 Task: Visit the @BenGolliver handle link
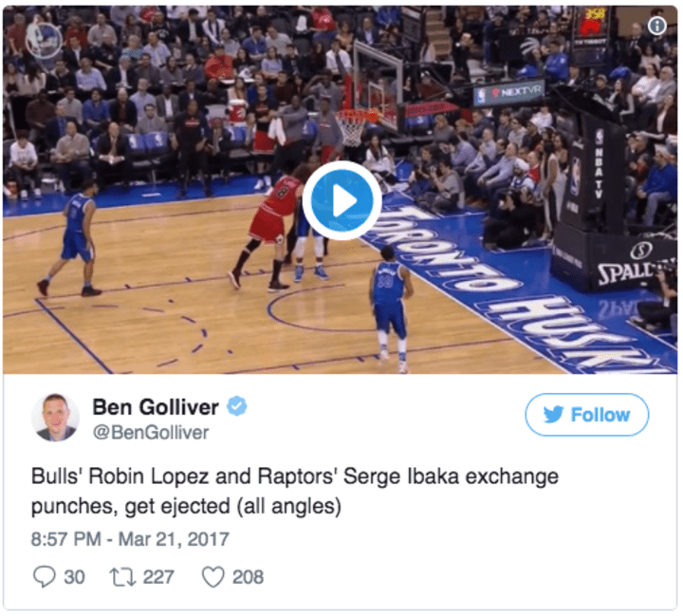[151, 433]
